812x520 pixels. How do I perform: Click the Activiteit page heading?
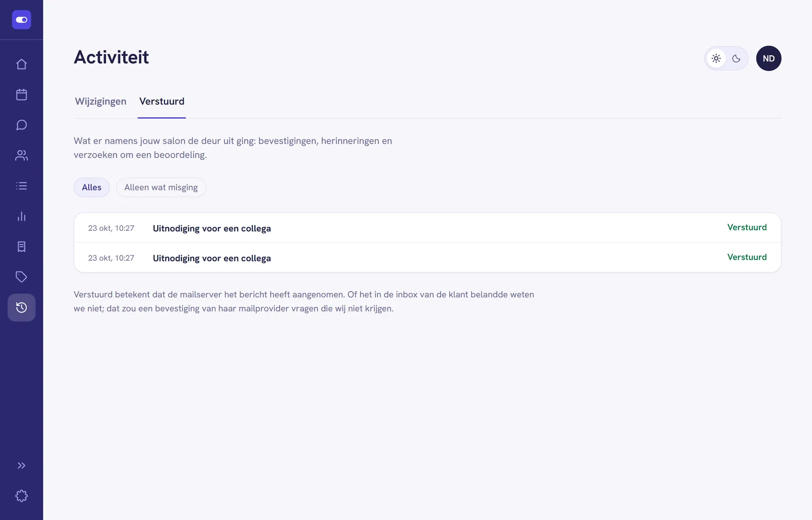(112, 57)
